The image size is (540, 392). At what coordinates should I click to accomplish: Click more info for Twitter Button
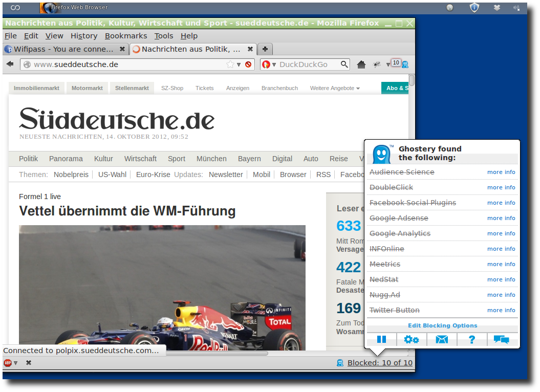coord(501,310)
